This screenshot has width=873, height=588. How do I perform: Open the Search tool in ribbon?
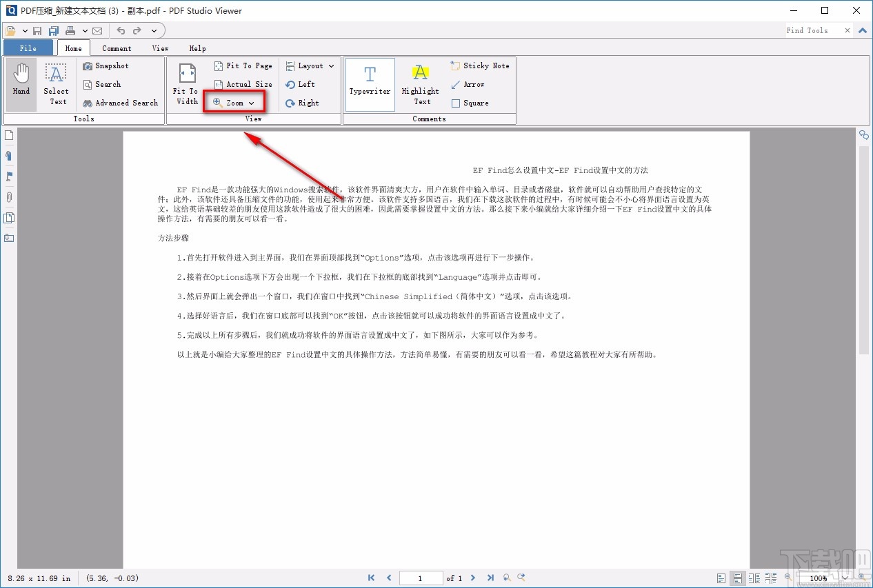point(102,85)
